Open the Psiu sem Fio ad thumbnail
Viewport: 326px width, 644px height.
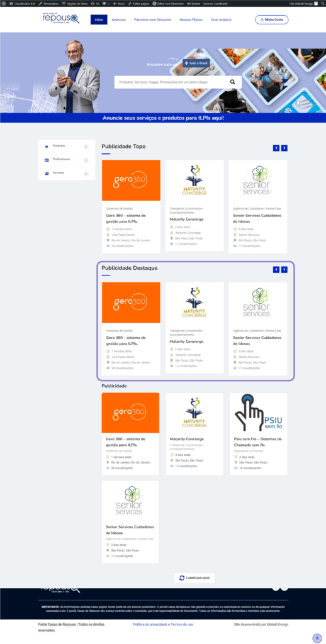259,413
